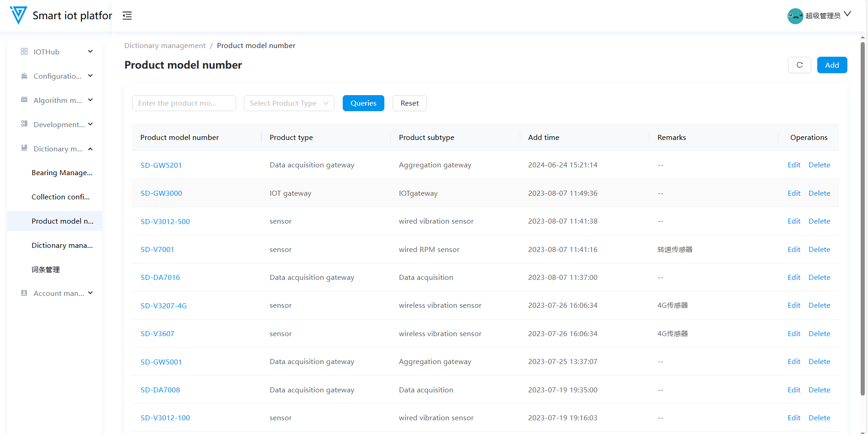Collapse the sidebar with the menu fold icon

tap(127, 16)
